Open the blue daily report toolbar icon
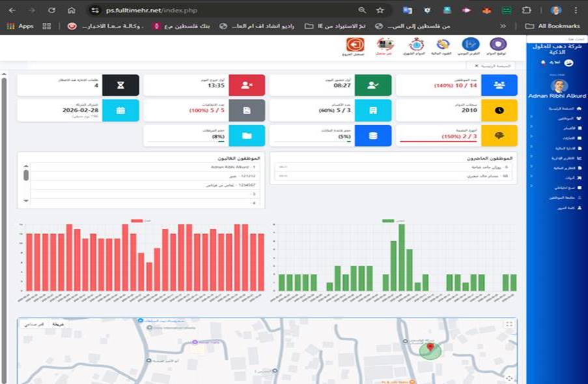Image resolution: width=588 pixels, height=384 pixels. tap(470, 45)
